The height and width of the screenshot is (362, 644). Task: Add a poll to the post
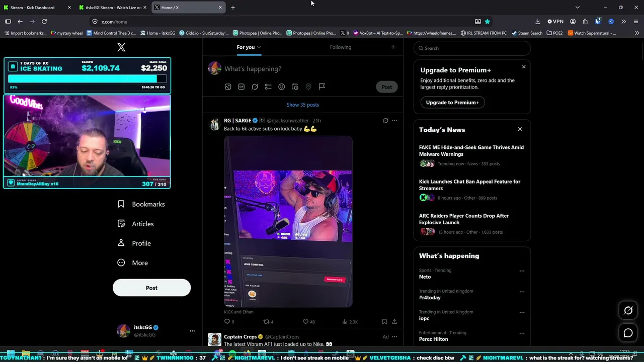tap(268, 87)
